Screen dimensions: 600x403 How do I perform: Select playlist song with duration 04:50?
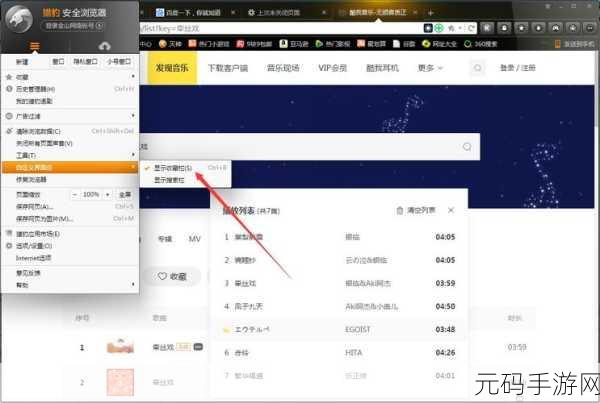(339, 307)
